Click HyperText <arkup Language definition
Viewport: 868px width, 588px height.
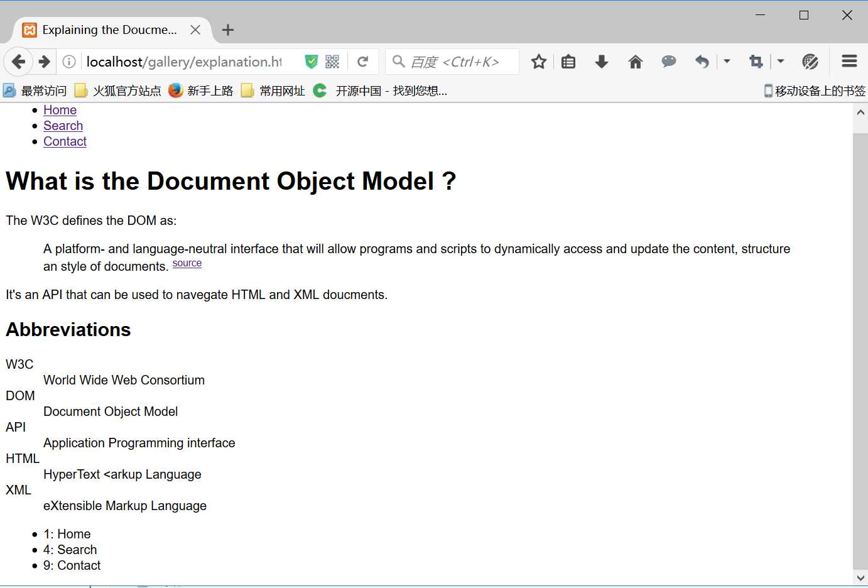click(122, 474)
